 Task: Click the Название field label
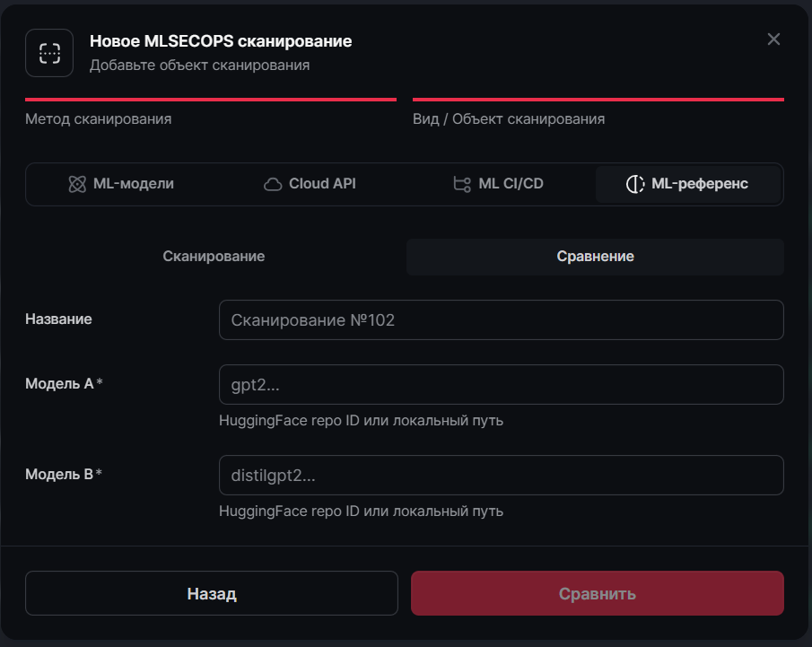(x=58, y=319)
